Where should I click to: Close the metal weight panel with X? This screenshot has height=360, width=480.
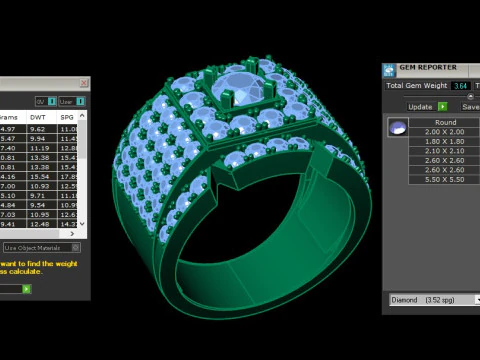(84, 83)
